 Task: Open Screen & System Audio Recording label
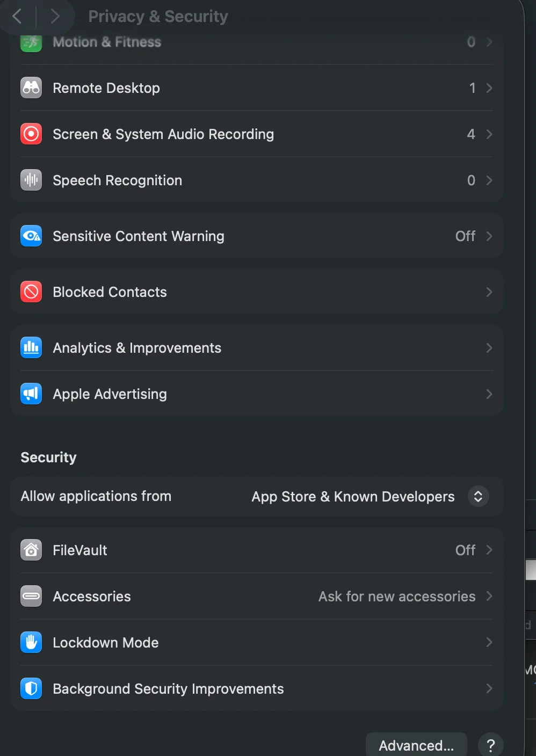tap(163, 134)
